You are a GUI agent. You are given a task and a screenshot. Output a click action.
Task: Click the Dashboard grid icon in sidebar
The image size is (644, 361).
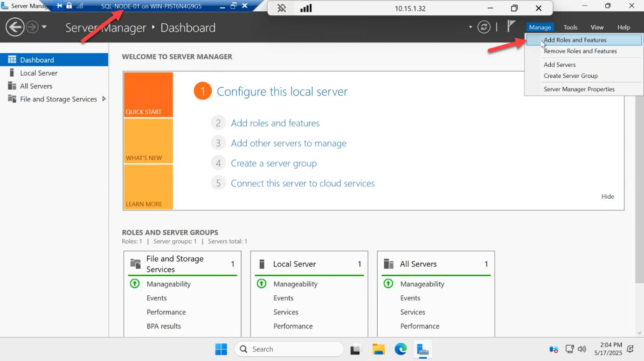pyautogui.click(x=12, y=60)
